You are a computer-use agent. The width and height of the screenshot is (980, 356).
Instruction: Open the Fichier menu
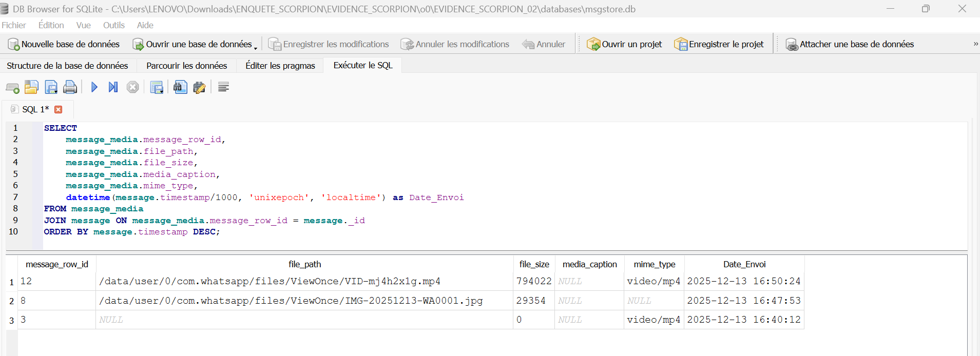point(14,25)
